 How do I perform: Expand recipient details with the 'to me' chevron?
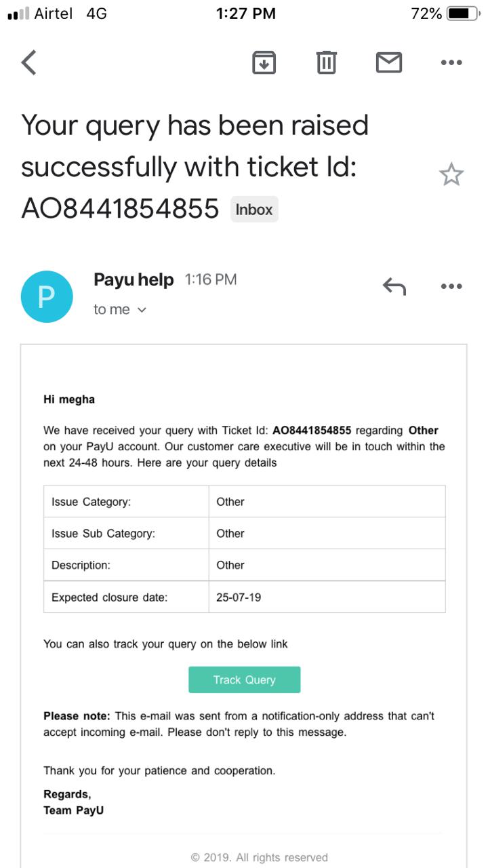[x=141, y=309]
